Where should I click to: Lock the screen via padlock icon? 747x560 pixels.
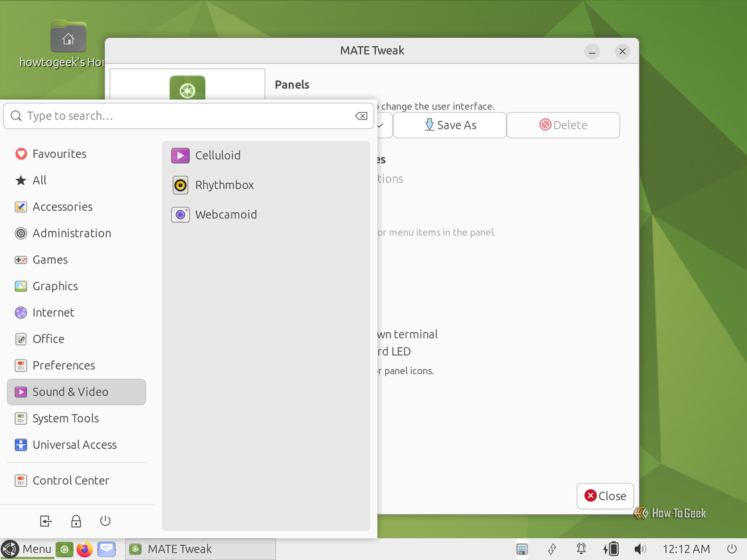click(x=76, y=521)
